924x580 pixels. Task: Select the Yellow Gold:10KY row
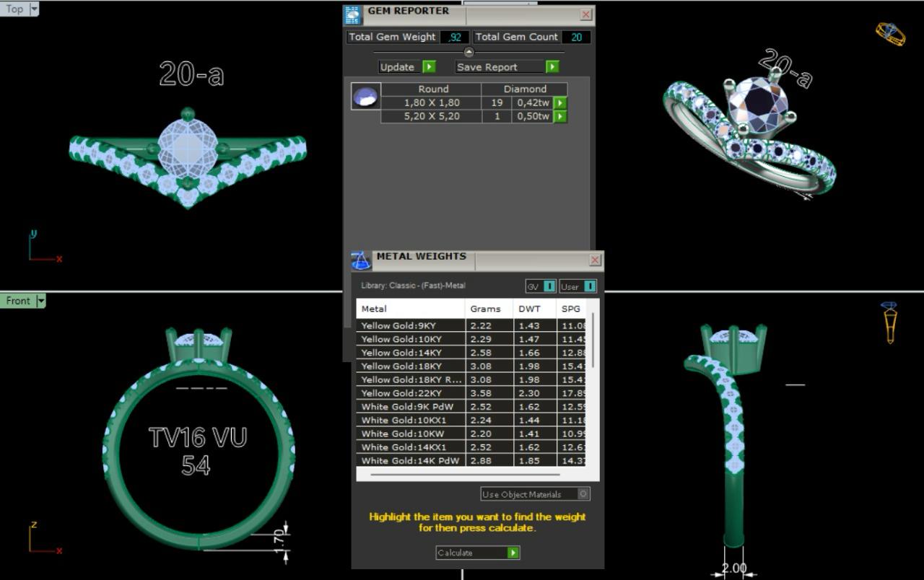tap(471, 339)
